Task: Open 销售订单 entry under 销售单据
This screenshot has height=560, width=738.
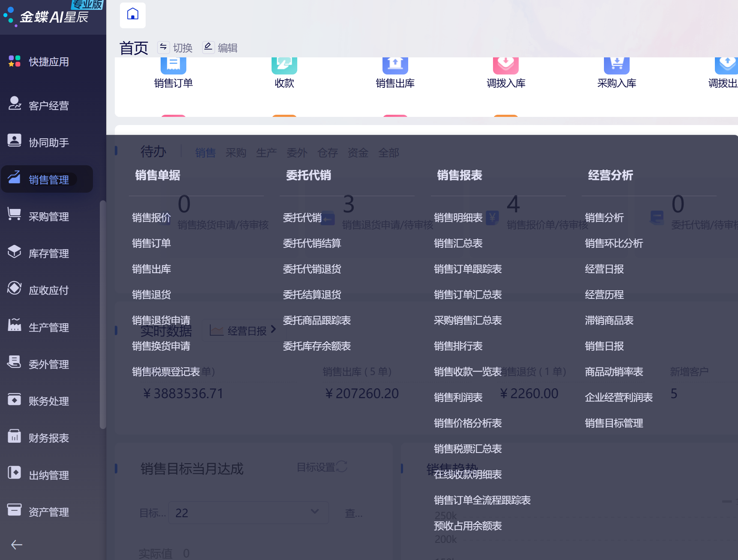Action: point(152,244)
